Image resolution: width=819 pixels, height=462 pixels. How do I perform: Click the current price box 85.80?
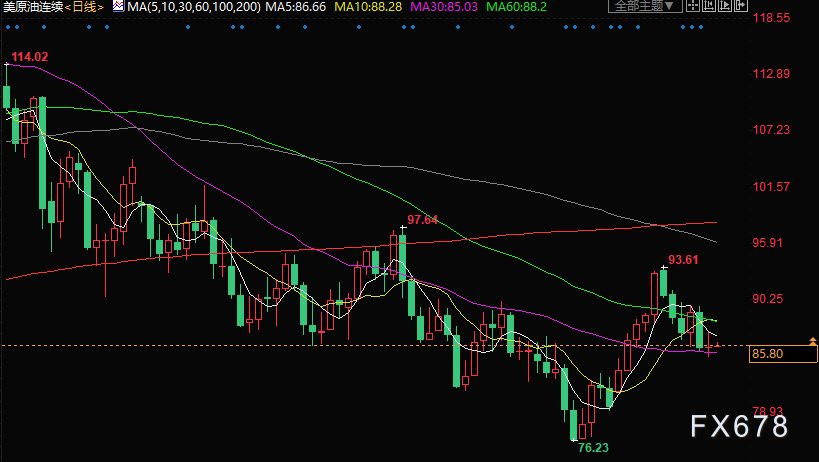coord(783,354)
